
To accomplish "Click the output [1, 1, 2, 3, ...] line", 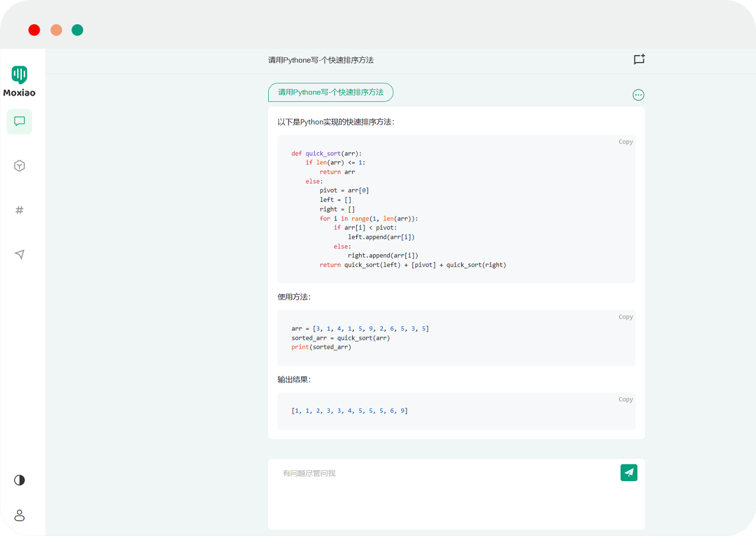I will (x=350, y=411).
